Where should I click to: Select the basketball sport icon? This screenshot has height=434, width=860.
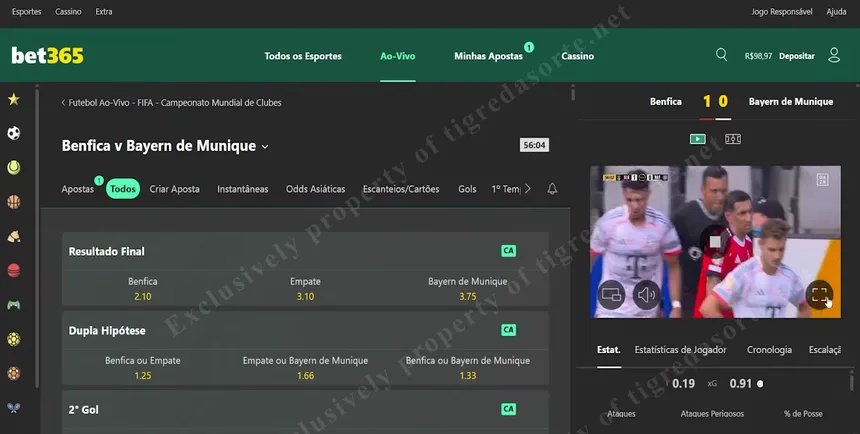tap(14, 202)
